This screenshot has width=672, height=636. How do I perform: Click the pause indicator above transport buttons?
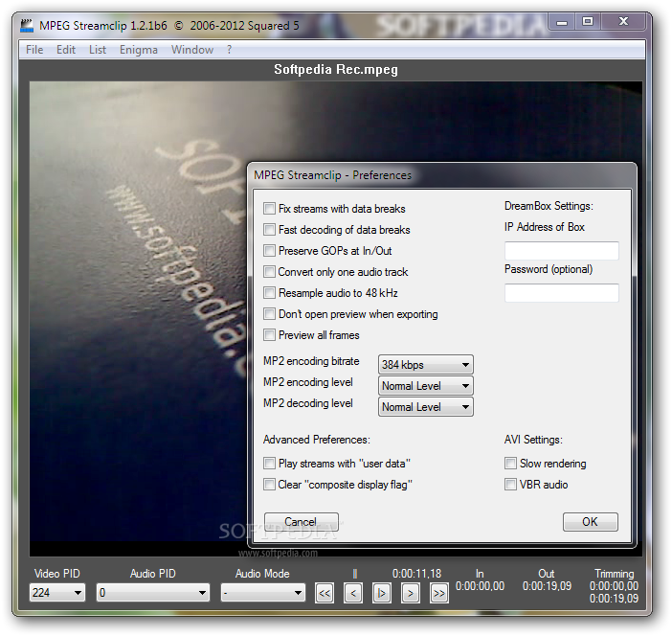pos(355,574)
